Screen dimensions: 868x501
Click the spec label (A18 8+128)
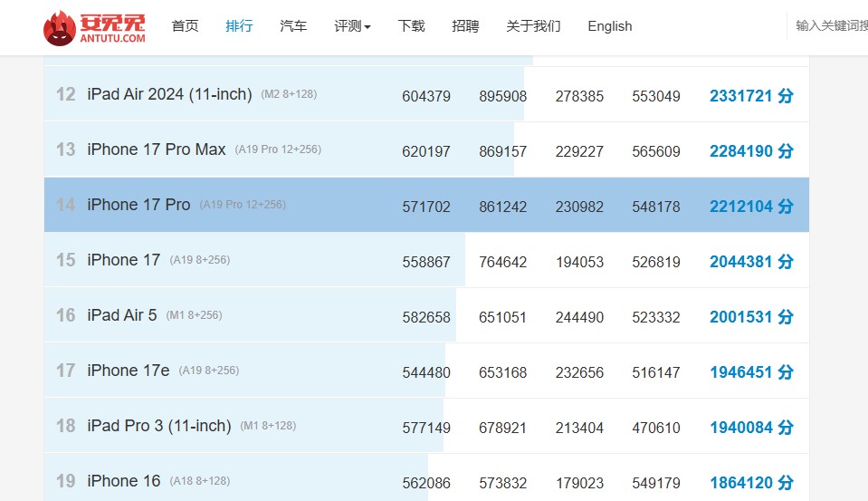pyautogui.click(x=200, y=481)
